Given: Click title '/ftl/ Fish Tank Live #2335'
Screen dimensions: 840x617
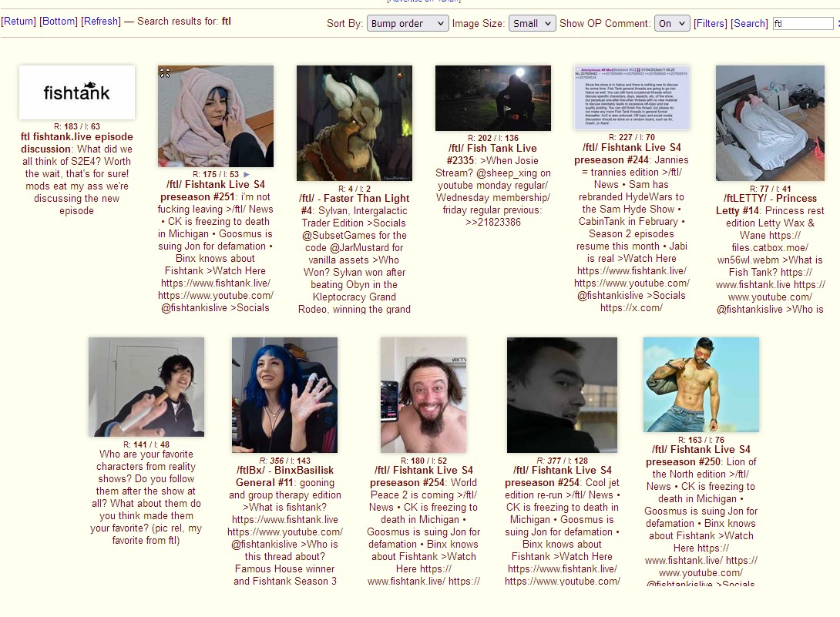Looking at the screenshot, I should coord(492,154).
